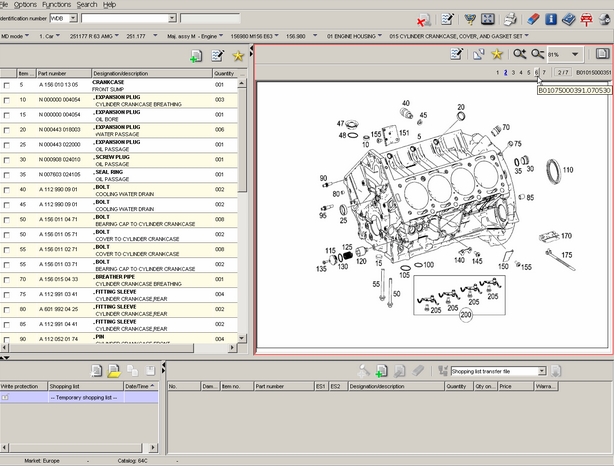The width and height of the screenshot is (615, 467).
Task: Click the detach window icon in illustration toolbar
Action: pos(478,54)
